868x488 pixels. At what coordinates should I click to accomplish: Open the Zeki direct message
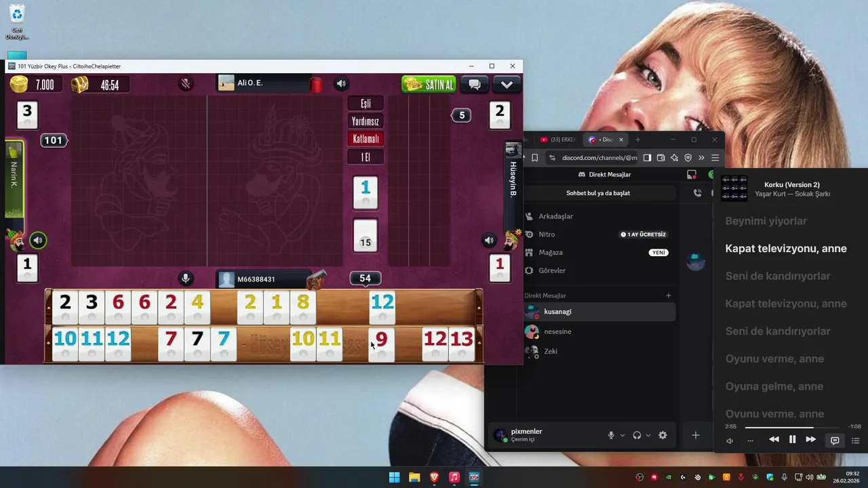tap(600, 351)
